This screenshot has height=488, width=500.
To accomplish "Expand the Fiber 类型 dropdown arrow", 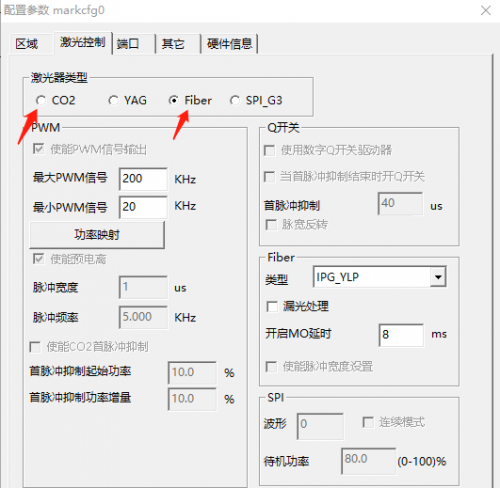I will [x=438, y=277].
